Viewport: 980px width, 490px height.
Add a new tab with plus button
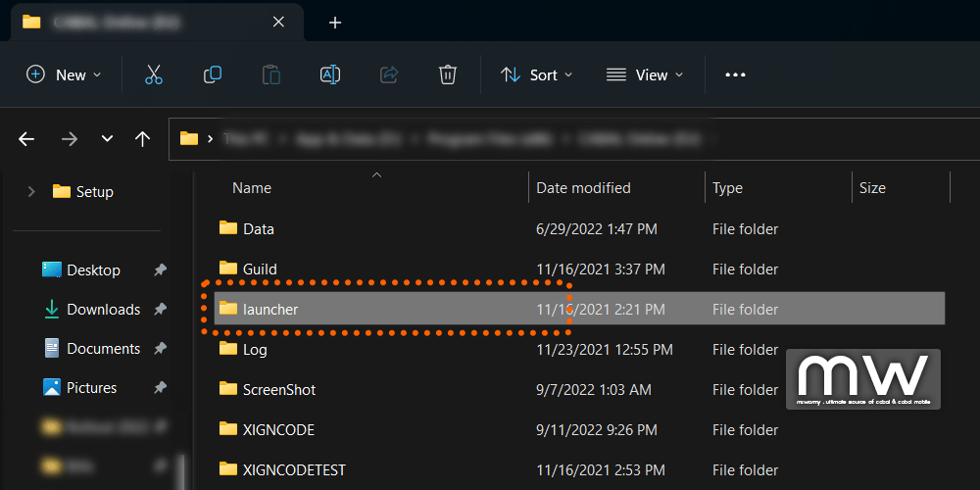click(x=335, y=22)
